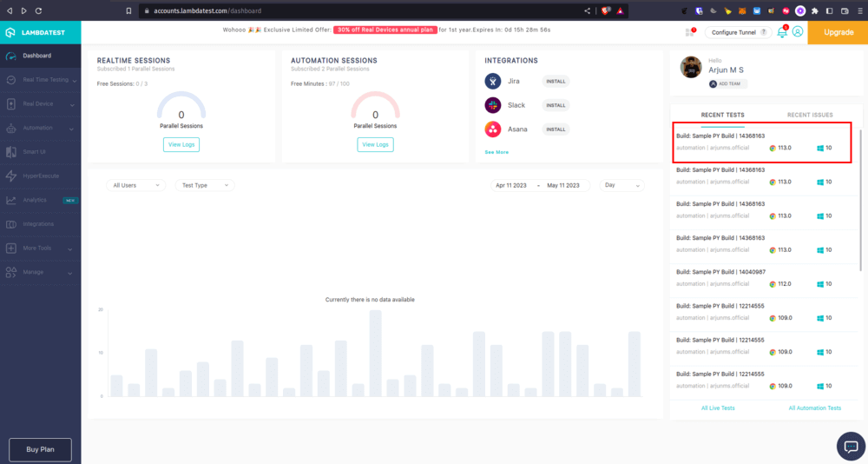Screen dimensions: 868x464
Task: Expand the Automation menu chevron
Action: tap(71, 129)
